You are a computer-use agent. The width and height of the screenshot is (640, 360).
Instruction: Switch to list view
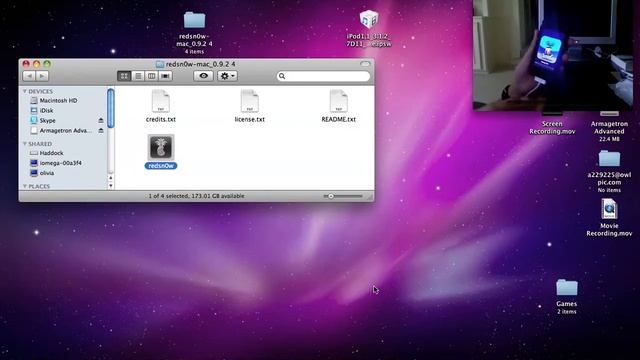click(138, 76)
